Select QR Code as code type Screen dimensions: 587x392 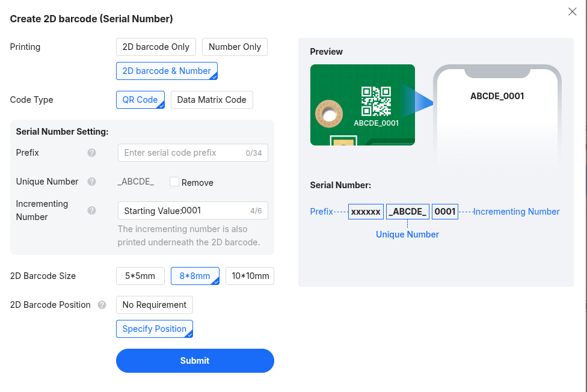click(x=140, y=100)
